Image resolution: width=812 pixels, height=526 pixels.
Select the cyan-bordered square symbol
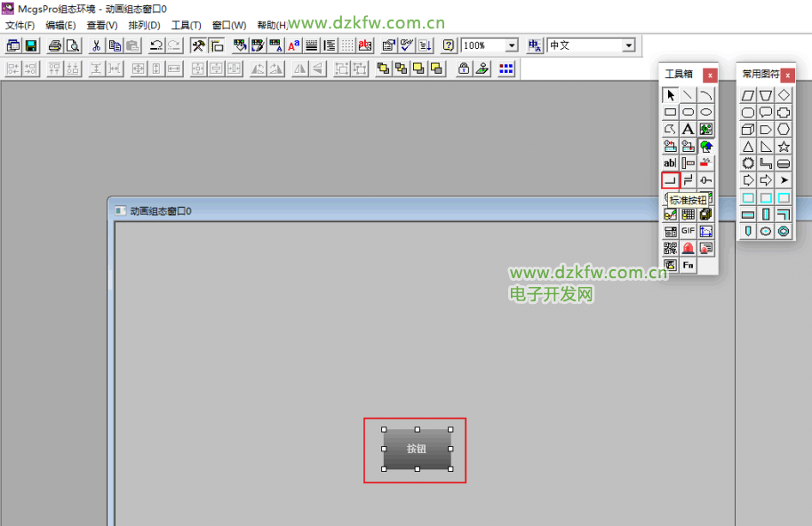(x=748, y=197)
